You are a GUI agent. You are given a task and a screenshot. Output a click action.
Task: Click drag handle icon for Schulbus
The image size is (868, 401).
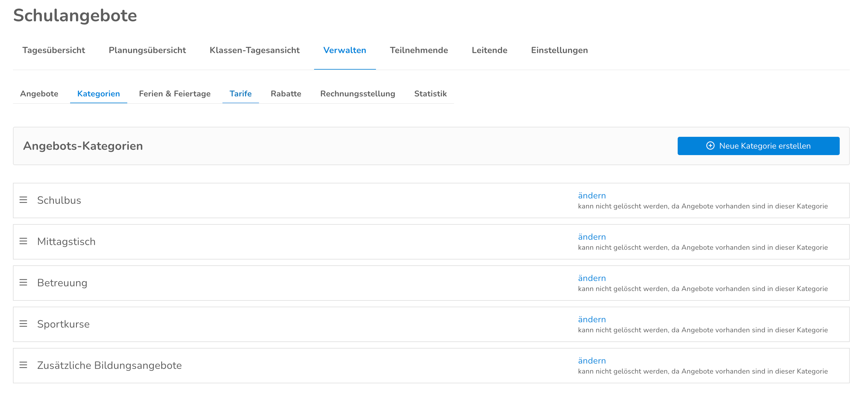pyautogui.click(x=23, y=200)
